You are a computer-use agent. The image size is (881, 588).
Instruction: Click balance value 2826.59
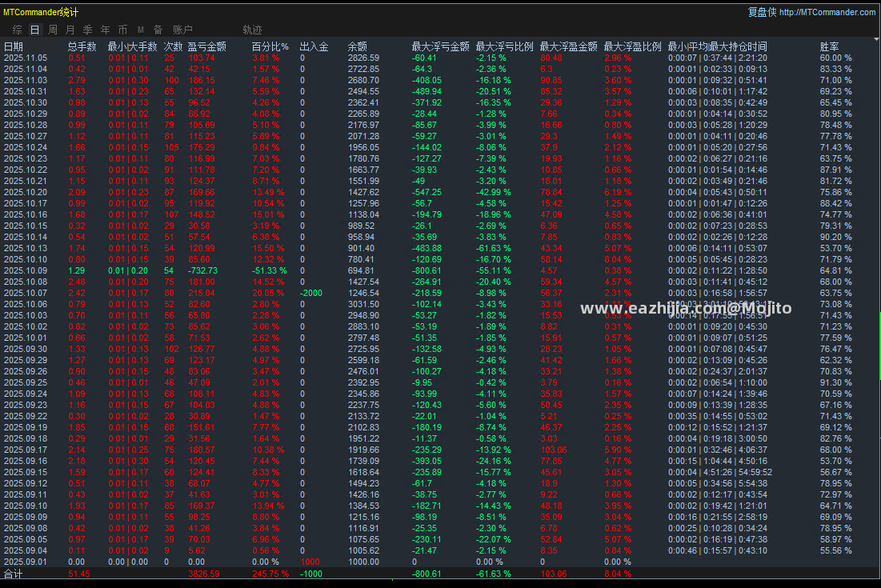point(363,58)
